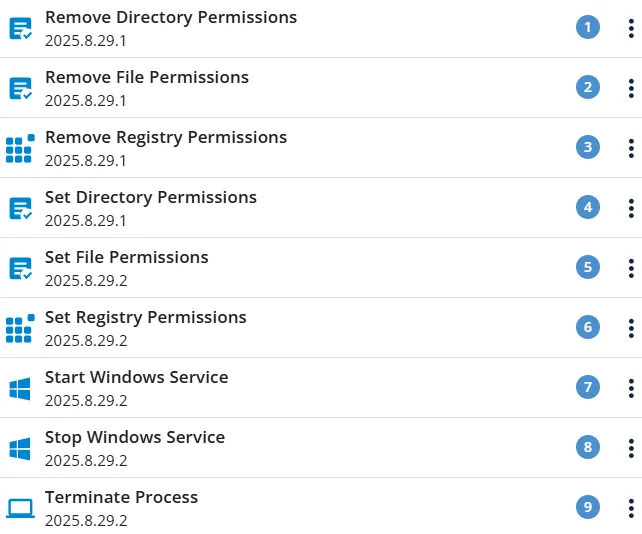642x534 pixels.
Task: Click the Remove Registry Permissions grid icon
Action: point(20,148)
